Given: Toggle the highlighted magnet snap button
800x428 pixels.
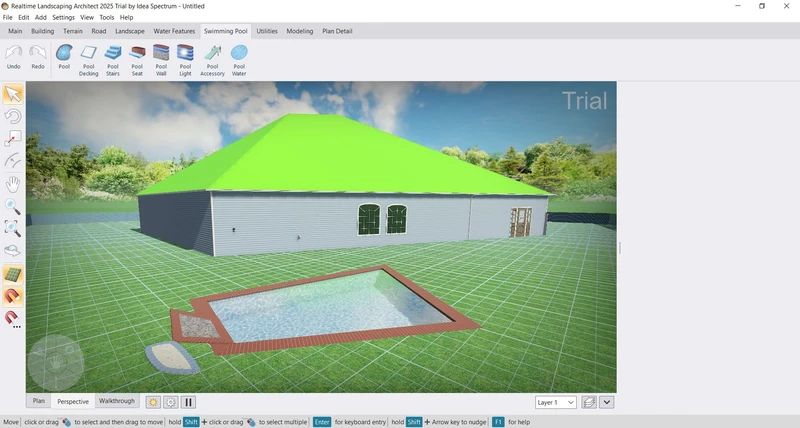Looking at the screenshot, I should (x=13, y=296).
